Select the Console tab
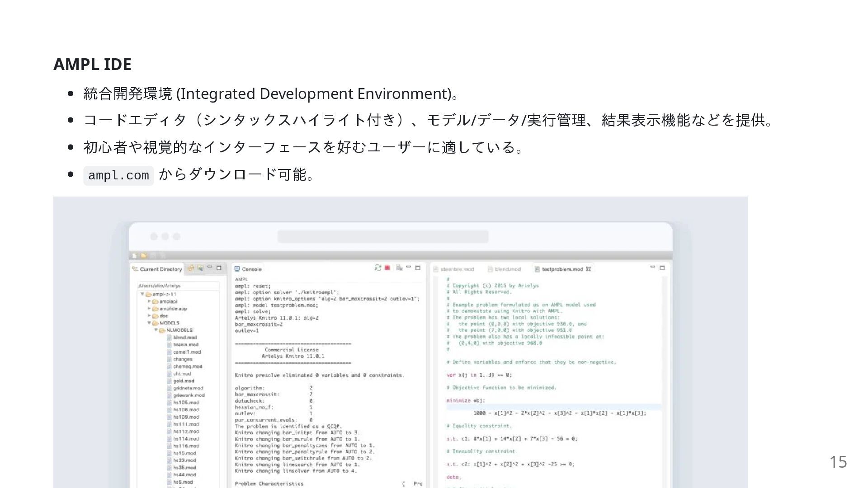868x488 pixels. tap(251, 269)
